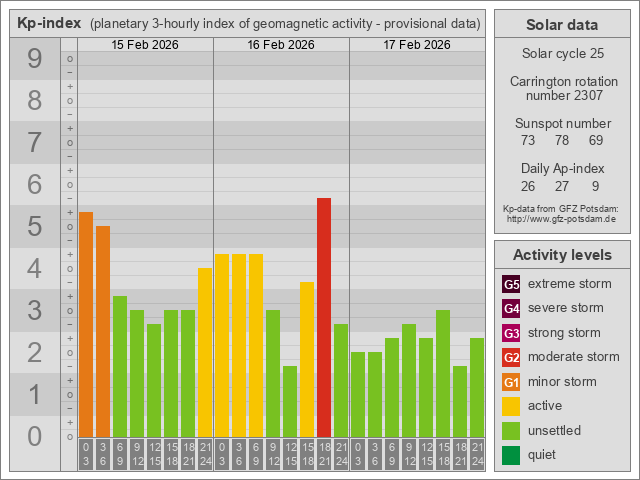Screen dimensions: 640x480
Task: Select the 15 Feb 2026 date header
Action: click(x=145, y=45)
